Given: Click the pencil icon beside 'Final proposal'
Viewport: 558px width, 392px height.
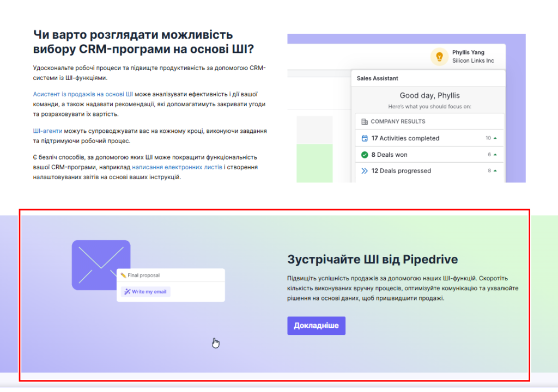Looking at the screenshot, I should pos(123,275).
